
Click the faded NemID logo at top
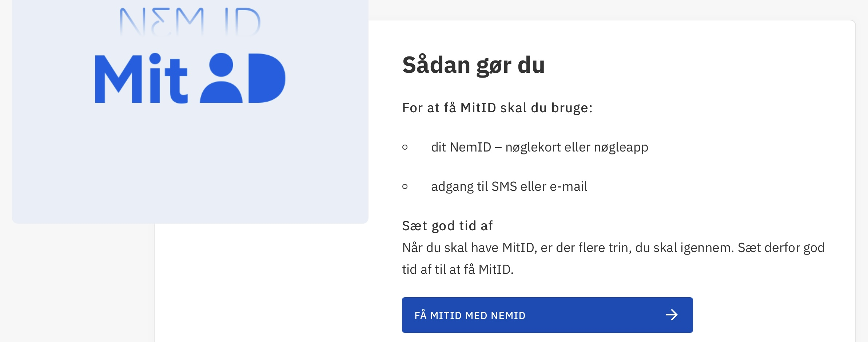(190, 22)
